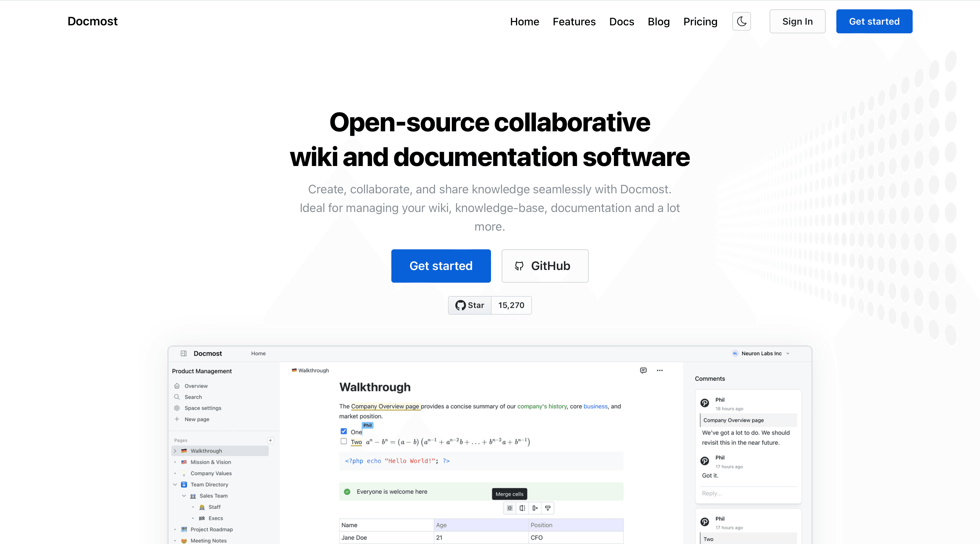Open the Mission & Vision page

[x=210, y=462]
